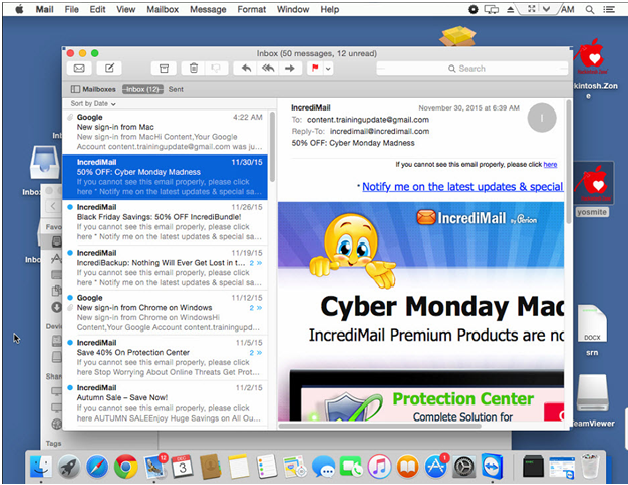Open FaceTime from the Dock
The width and height of the screenshot is (628, 485).
click(351, 467)
